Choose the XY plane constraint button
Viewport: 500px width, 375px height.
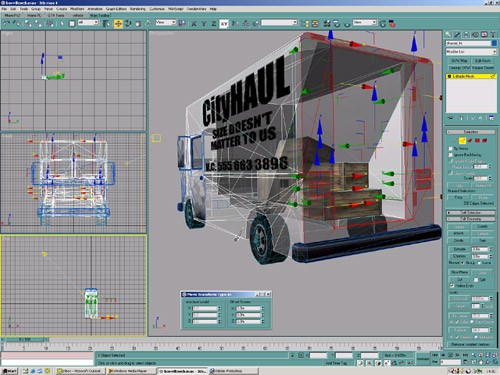(x=224, y=24)
